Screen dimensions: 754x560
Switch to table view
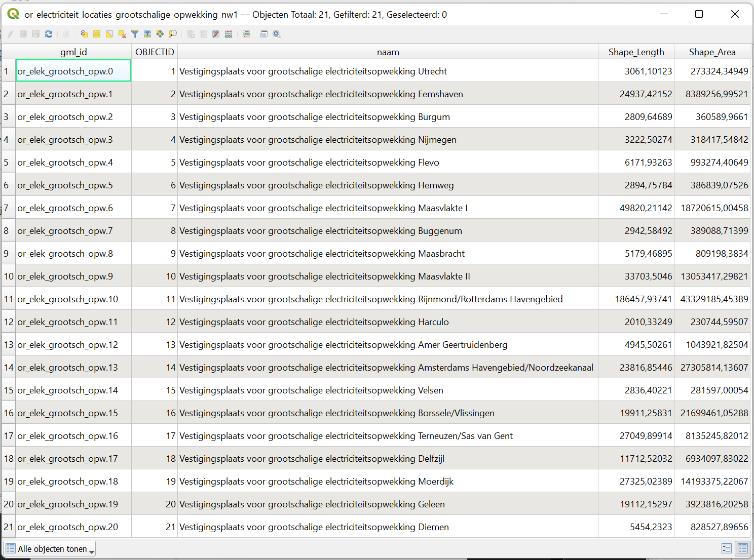[x=743, y=548]
